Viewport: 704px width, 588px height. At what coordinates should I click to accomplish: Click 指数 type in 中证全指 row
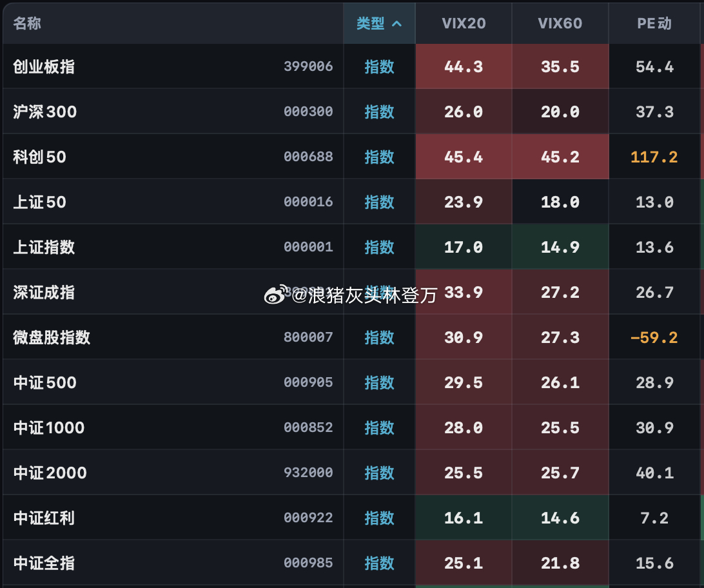[x=379, y=563]
